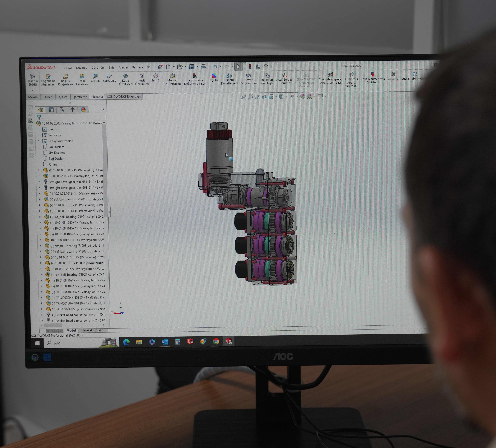
Task: Open Google Chrome from taskbar
Action: (x=216, y=341)
